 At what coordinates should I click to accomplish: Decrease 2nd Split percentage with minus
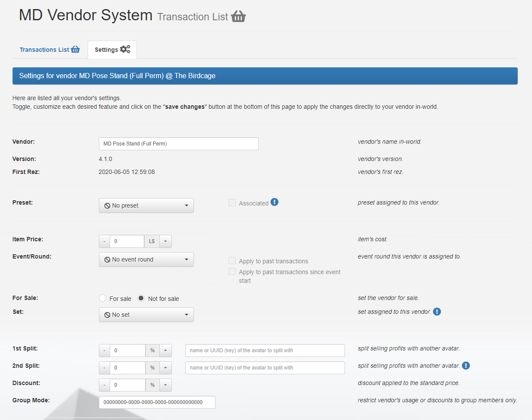coord(104,368)
